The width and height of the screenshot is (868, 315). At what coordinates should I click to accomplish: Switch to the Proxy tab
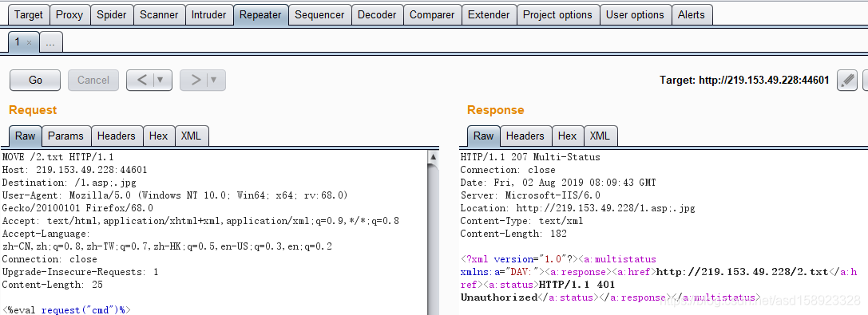[x=69, y=15]
